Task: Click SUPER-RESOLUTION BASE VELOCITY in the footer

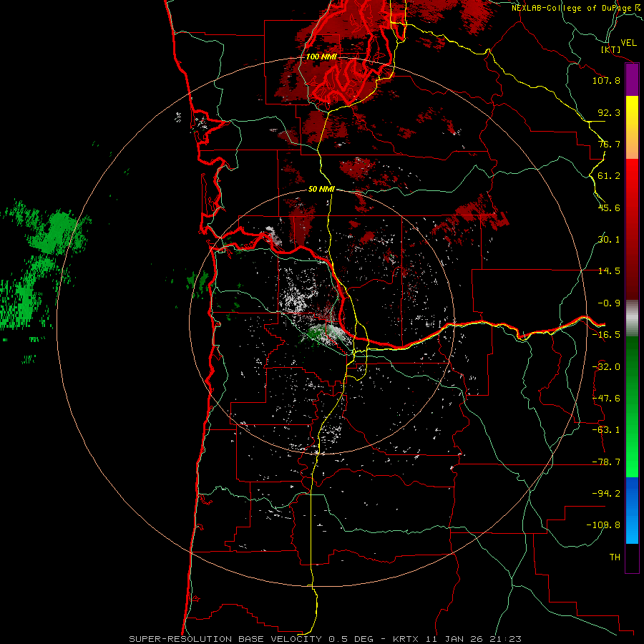Action: [x=225, y=639]
